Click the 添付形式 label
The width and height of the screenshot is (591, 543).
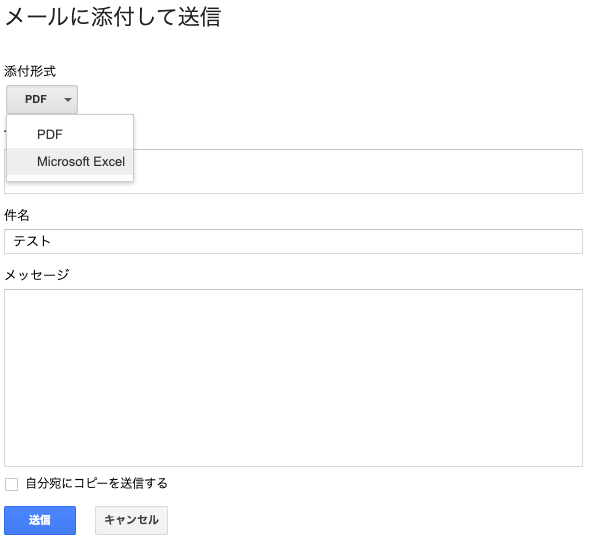[30, 71]
